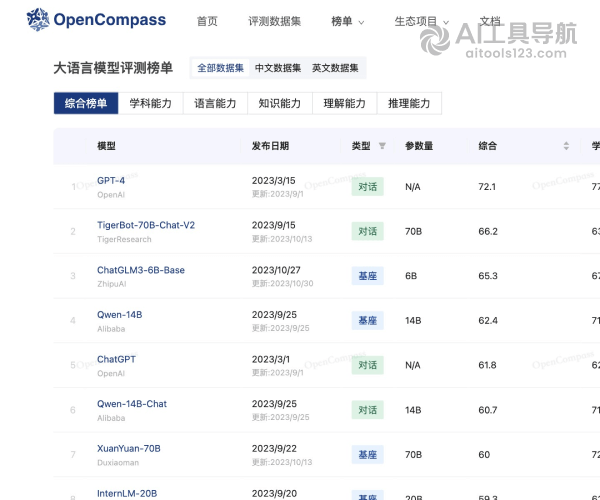600x500 pixels.
Task: Click TigerResearch organization name
Action: pyautogui.click(x=124, y=239)
